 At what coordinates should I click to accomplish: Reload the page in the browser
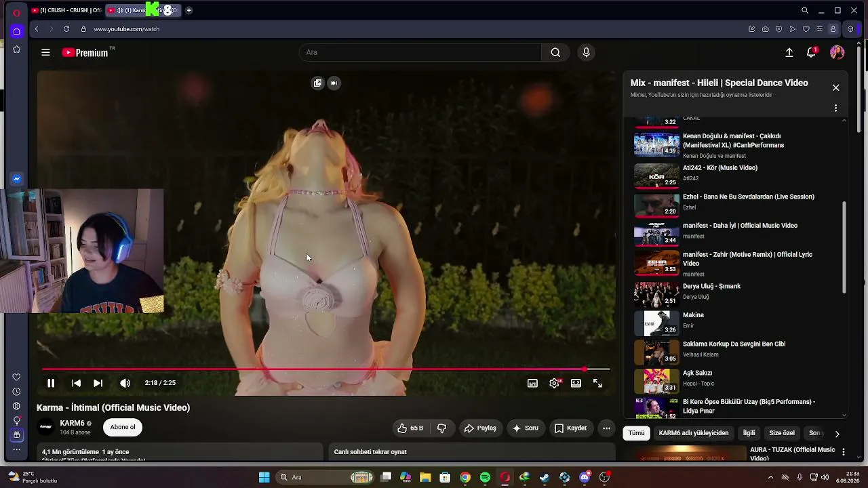66,29
